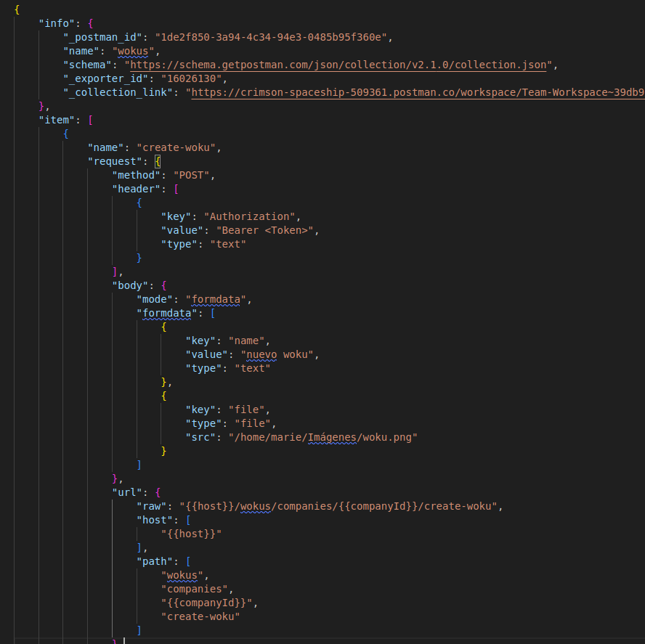Select the "POST" method value
This screenshot has width=645, height=644.
191,175
